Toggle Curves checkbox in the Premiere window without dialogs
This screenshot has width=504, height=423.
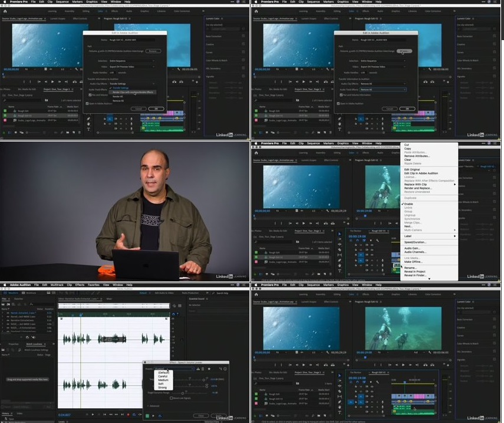coord(495,335)
